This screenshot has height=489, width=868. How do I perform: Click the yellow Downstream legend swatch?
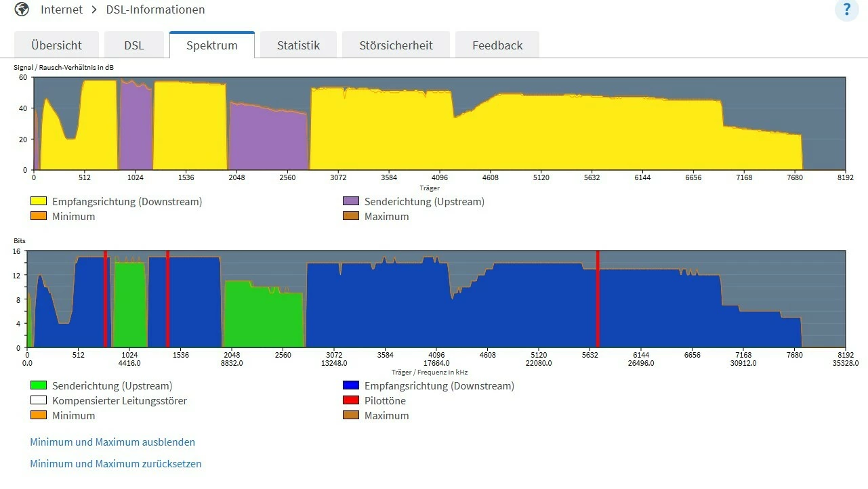pos(39,201)
